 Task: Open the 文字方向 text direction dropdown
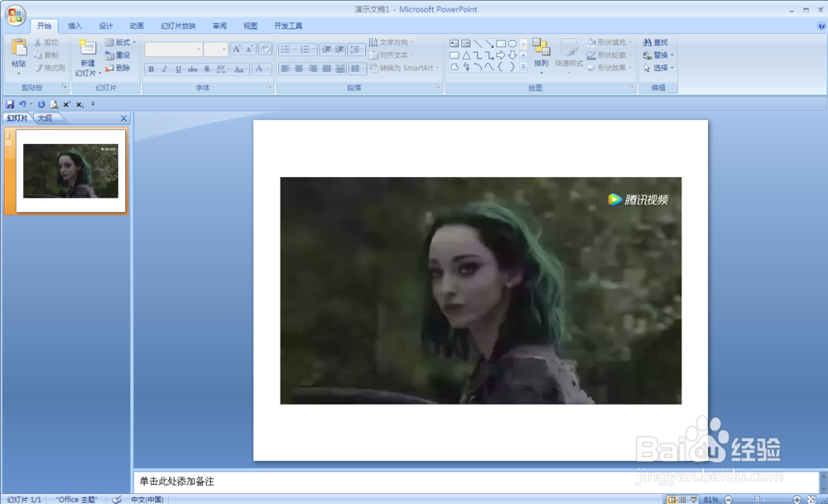tap(392, 42)
